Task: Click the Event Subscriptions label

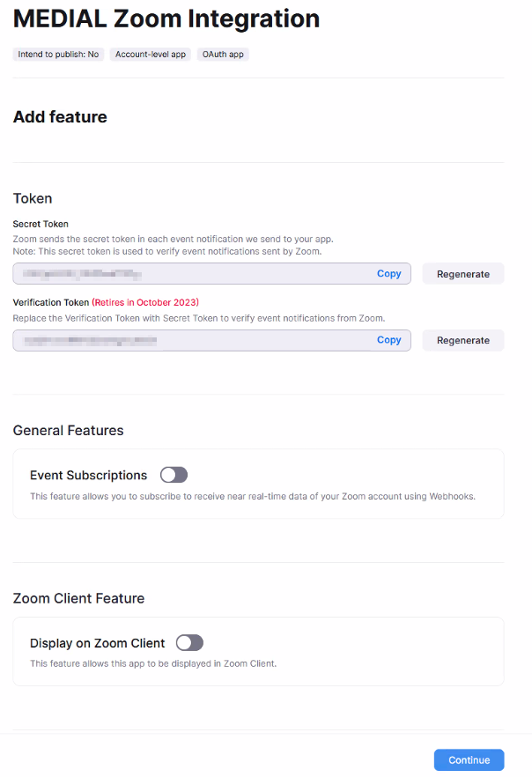Action: (89, 475)
